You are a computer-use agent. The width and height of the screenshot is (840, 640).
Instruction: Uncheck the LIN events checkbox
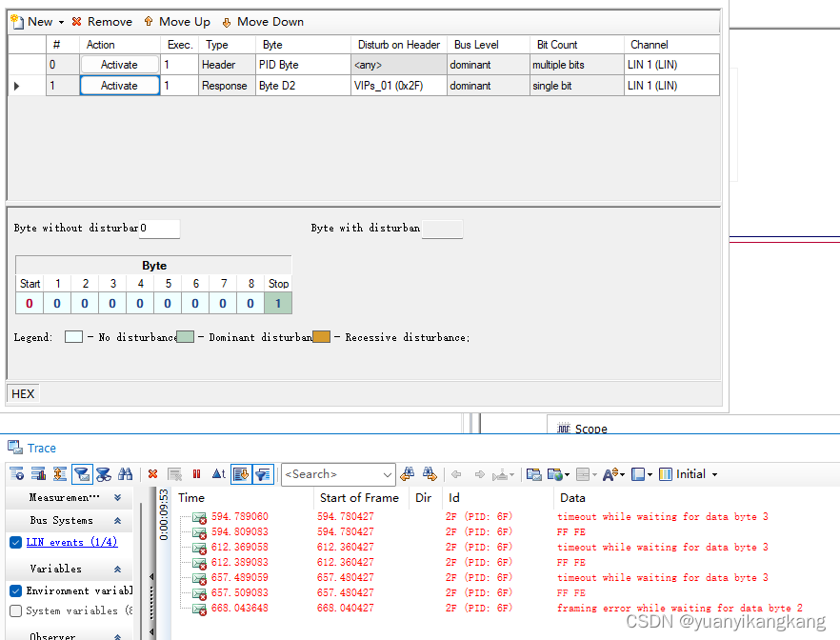[x=13, y=543]
